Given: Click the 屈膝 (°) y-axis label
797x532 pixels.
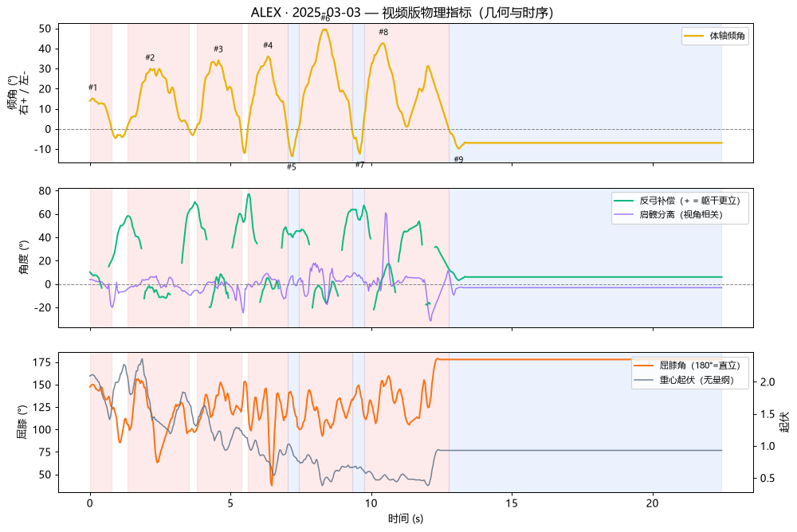Looking at the screenshot, I should 22,422.
